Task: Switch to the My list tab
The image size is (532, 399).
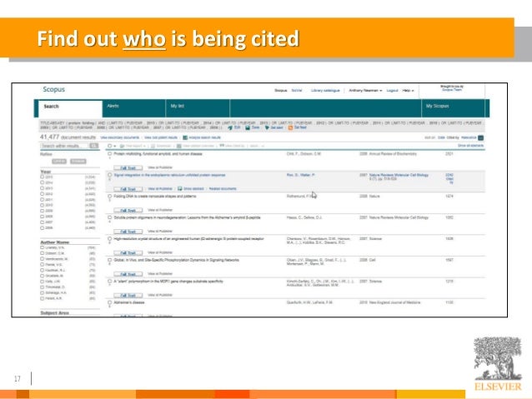Action: coord(198,108)
